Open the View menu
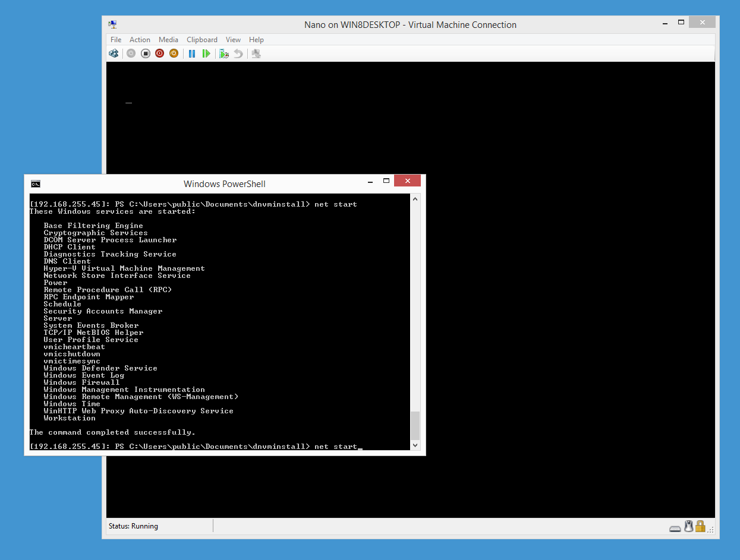Image resolution: width=740 pixels, height=560 pixels. pos(234,40)
